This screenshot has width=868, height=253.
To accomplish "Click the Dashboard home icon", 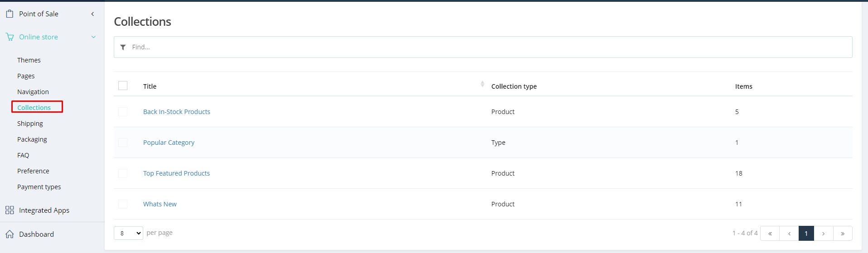I will click(10, 234).
